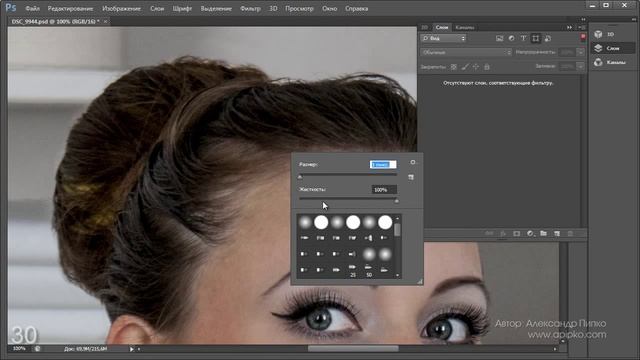Open Слои panel from collapsed dock
640x360 pixels.
pos(613,48)
